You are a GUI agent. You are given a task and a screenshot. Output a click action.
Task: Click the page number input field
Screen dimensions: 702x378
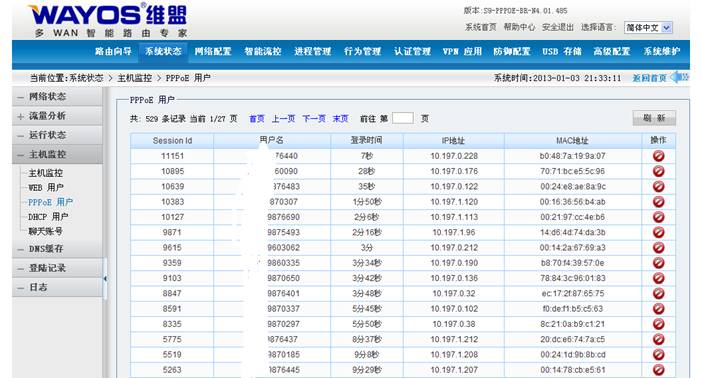click(402, 118)
